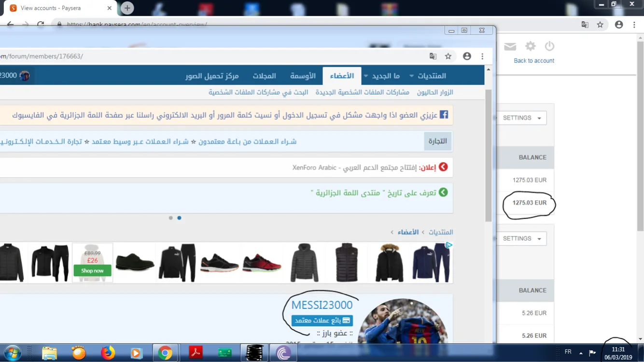Select the second carousel dot indicator
The width and height of the screenshot is (644, 362).
tap(179, 218)
